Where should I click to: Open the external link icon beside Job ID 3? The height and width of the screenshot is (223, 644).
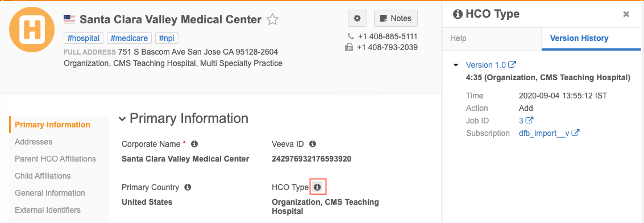(x=529, y=121)
